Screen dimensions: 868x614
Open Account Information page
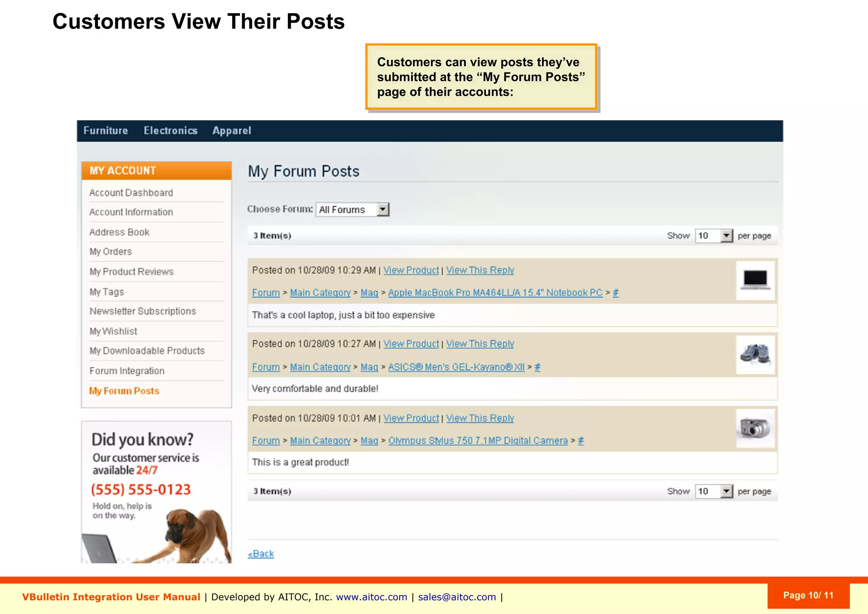(131, 212)
